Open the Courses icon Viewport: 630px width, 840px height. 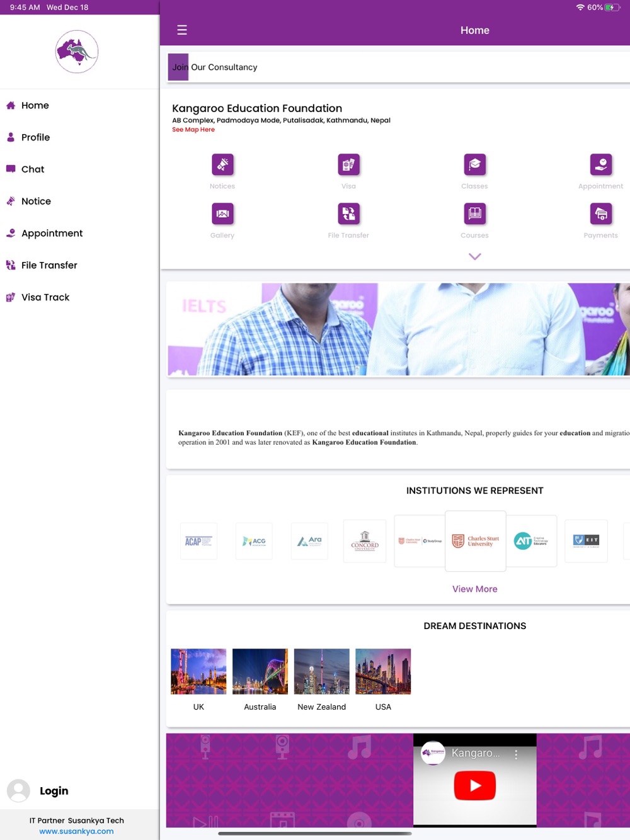click(474, 214)
